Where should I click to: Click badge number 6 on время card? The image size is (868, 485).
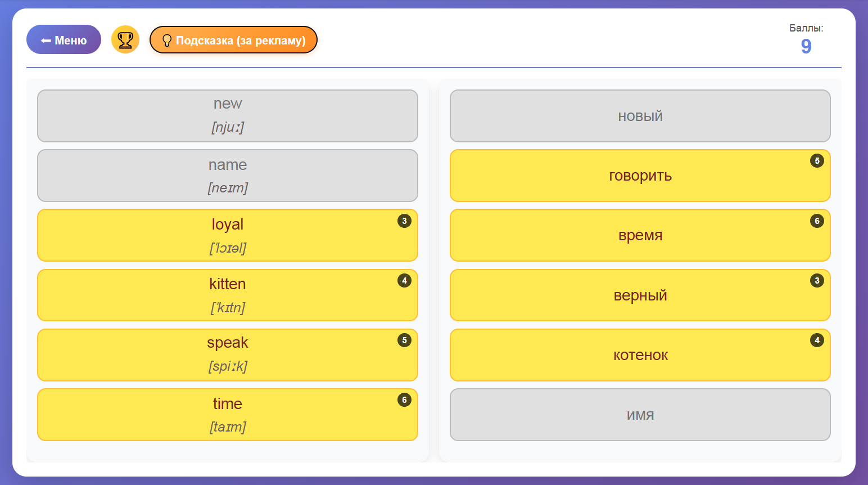pos(817,221)
